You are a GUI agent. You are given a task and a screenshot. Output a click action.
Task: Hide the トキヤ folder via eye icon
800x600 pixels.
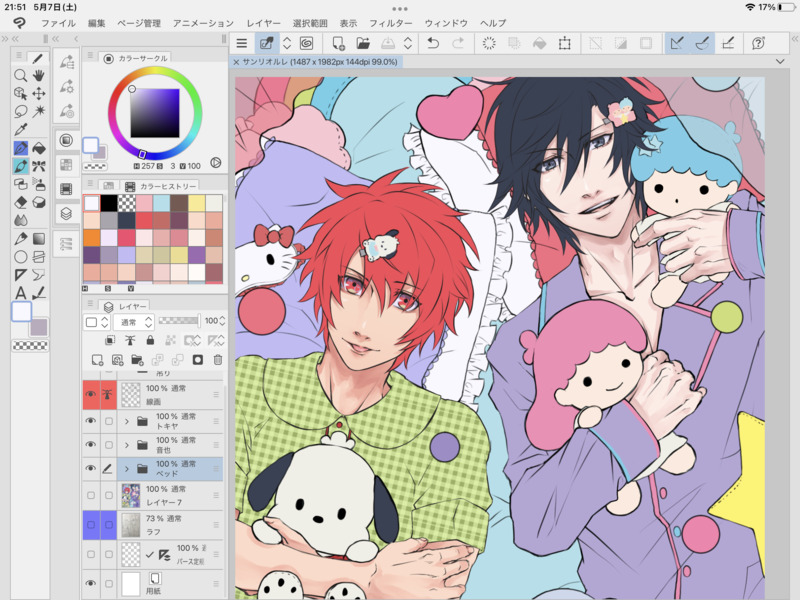click(91, 421)
